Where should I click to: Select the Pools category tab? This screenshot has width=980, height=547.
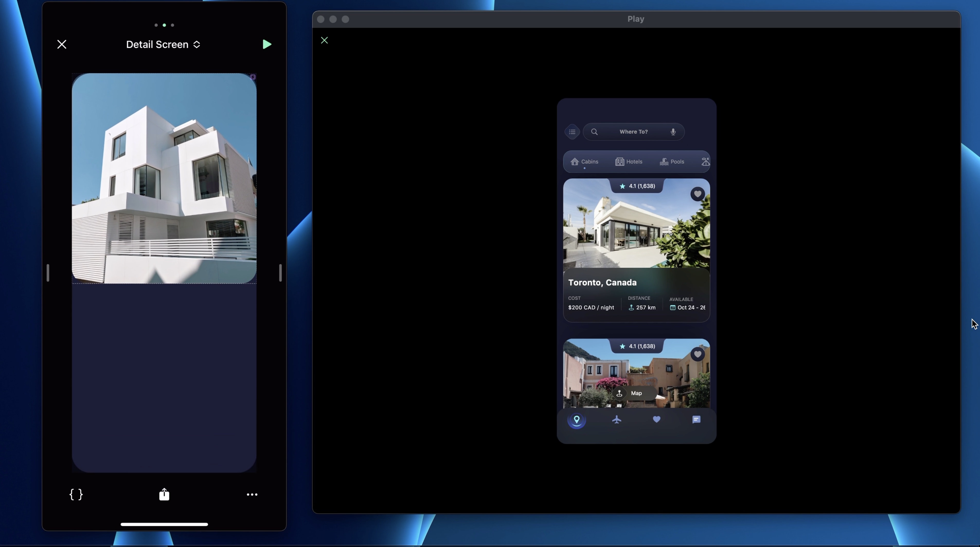coord(672,162)
